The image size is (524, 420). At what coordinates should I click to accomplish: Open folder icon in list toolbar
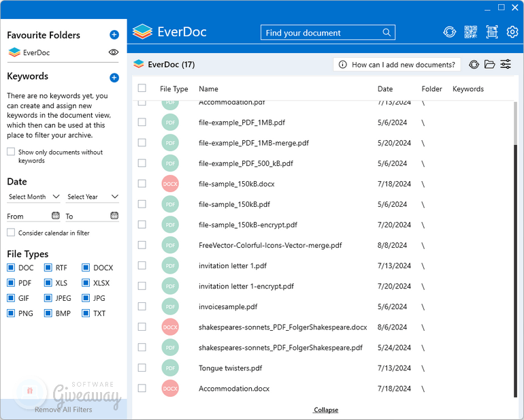pos(489,64)
